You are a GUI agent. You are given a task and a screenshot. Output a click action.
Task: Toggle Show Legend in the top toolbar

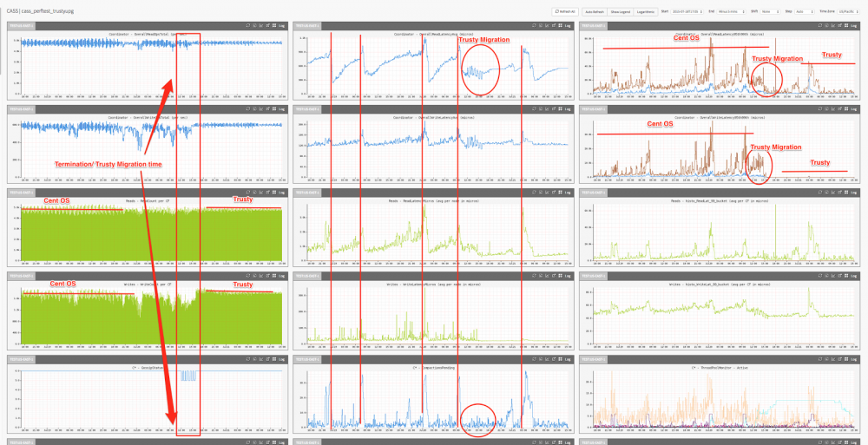[620, 11]
